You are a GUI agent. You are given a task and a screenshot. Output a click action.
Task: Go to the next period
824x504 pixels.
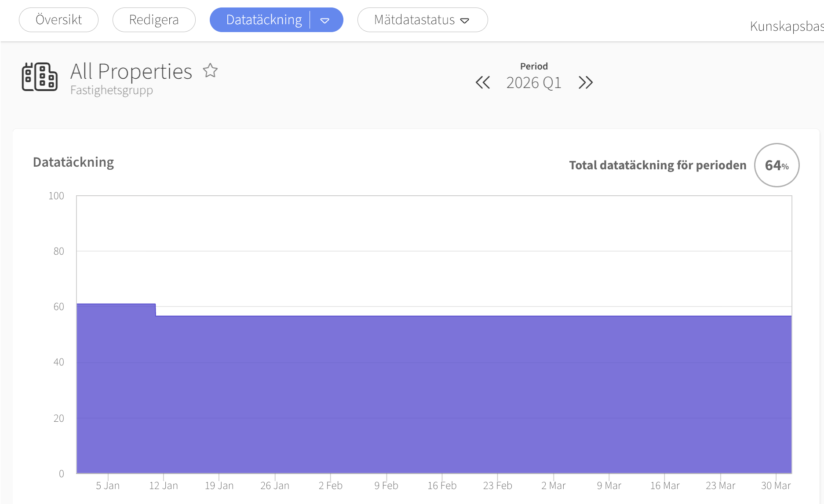pos(586,82)
